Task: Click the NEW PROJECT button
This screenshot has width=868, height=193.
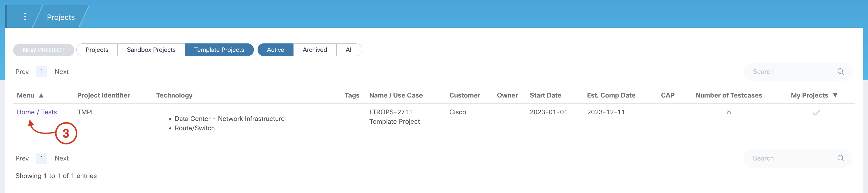Action: [43, 50]
